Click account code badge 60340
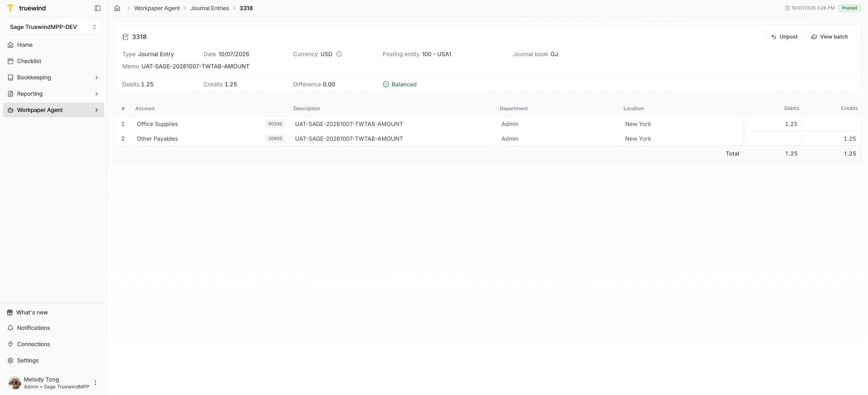Image resolution: width=868 pixels, height=395 pixels. coord(275,124)
